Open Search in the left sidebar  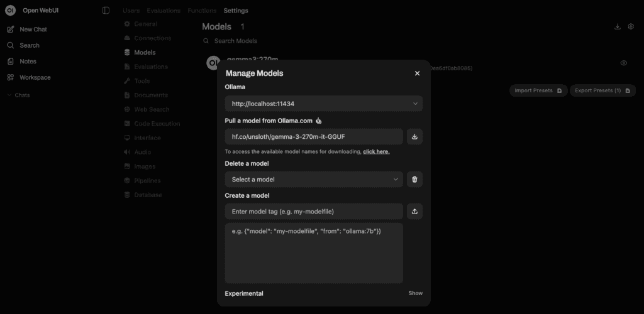23,45
